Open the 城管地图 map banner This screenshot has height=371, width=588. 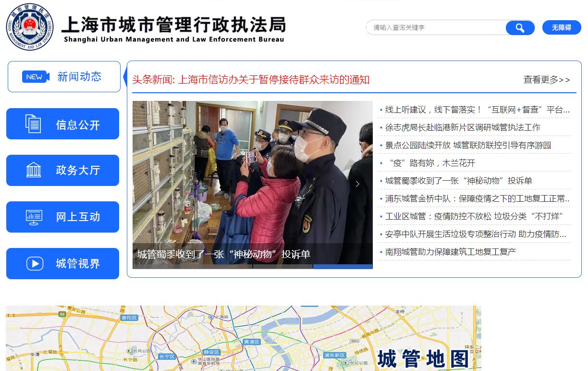[244, 338]
